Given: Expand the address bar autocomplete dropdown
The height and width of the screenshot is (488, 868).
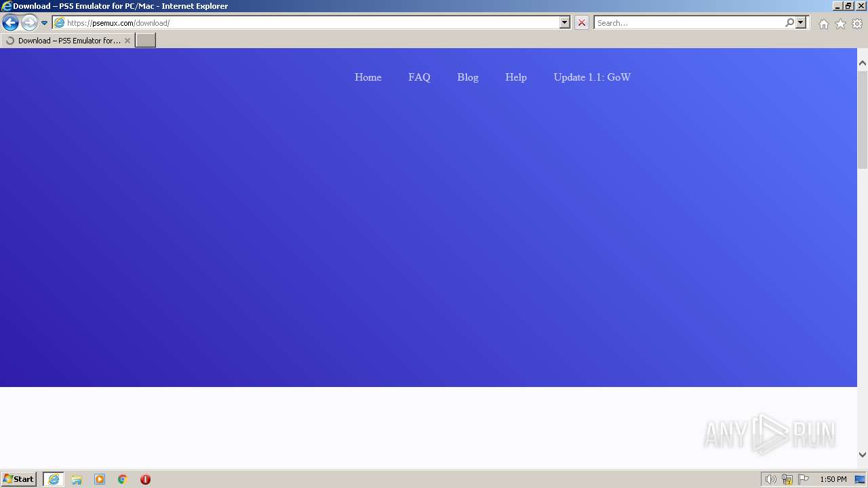Looking at the screenshot, I should point(565,22).
